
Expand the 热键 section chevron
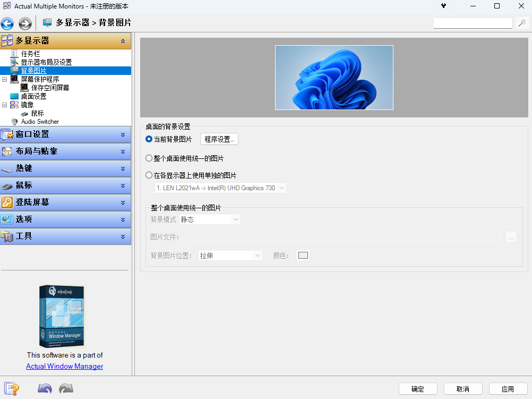click(x=123, y=169)
